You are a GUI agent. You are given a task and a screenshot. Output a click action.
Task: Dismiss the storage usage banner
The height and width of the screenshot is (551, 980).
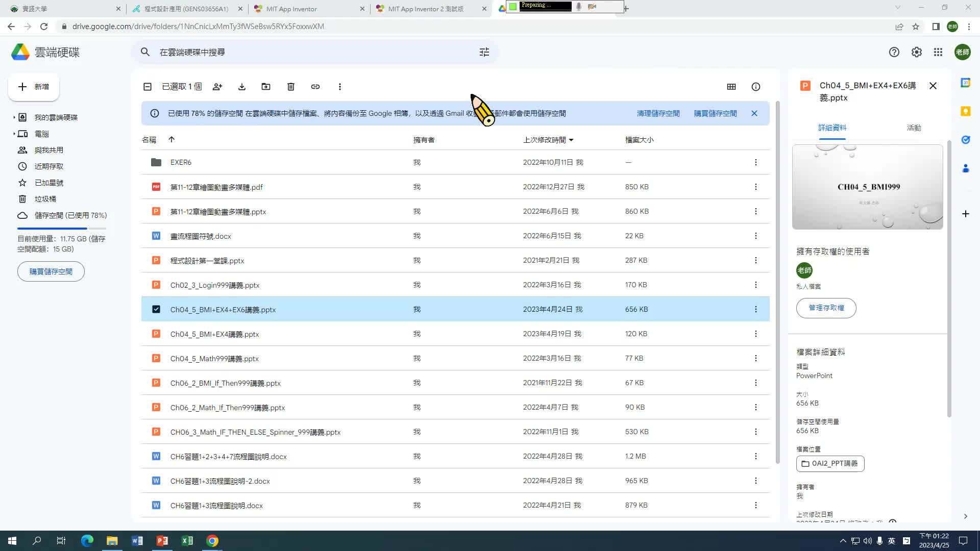(x=754, y=113)
